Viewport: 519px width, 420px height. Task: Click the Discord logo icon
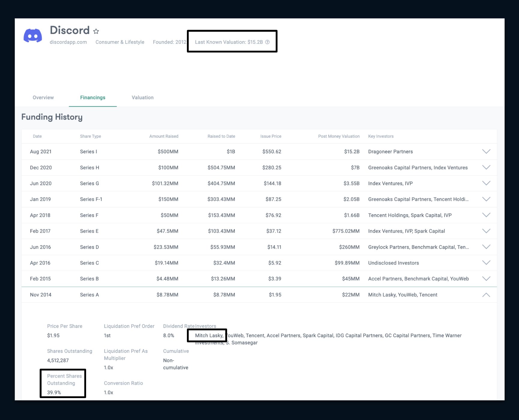(33, 35)
